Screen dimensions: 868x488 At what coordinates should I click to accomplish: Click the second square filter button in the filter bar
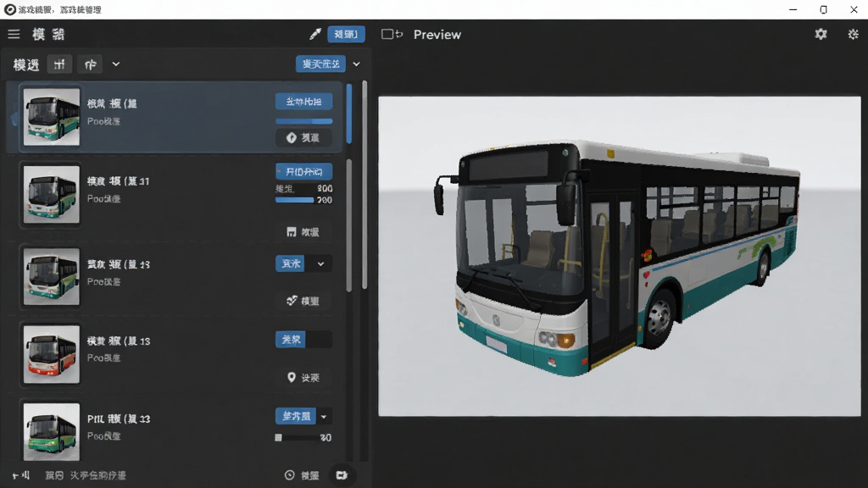90,64
